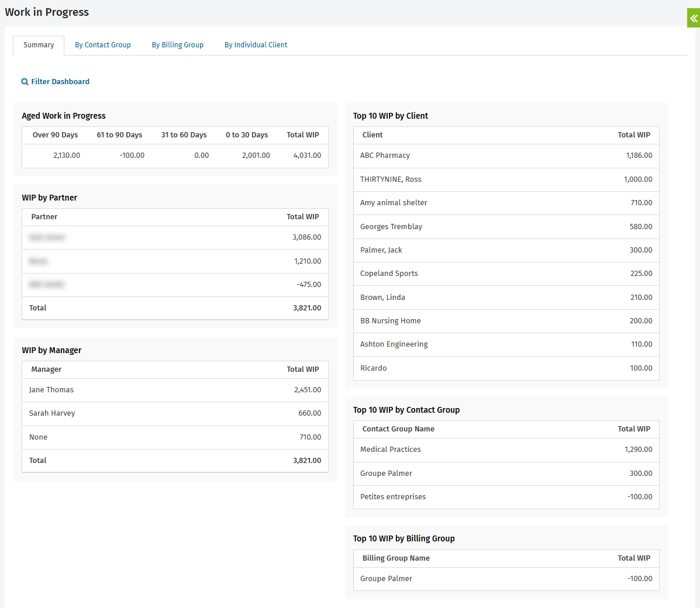Click partner WIP amount -475.00
The image size is (700, 608).
click(x=309, y=285)
